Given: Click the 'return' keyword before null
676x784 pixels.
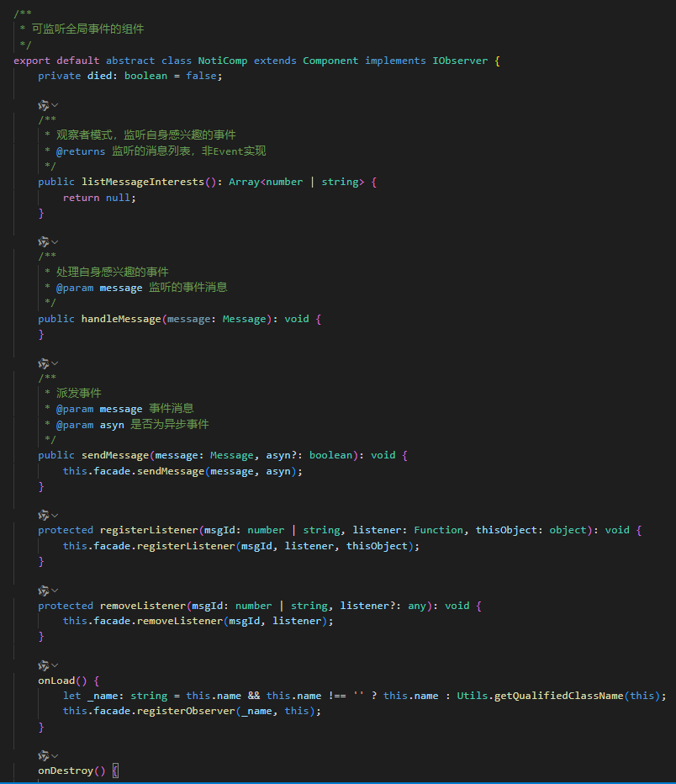Looking at the screenshot, I should 81,198.
